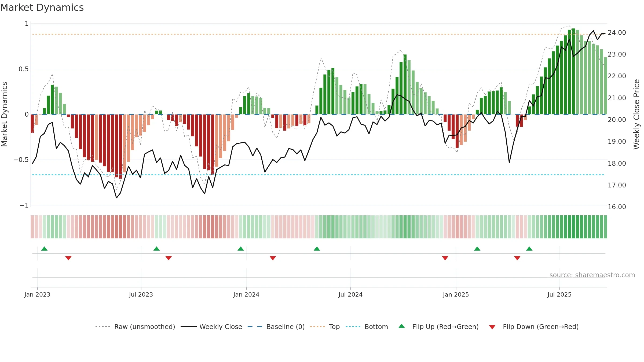Click the deepest red bar in mid-2023

tap(120, 146)
